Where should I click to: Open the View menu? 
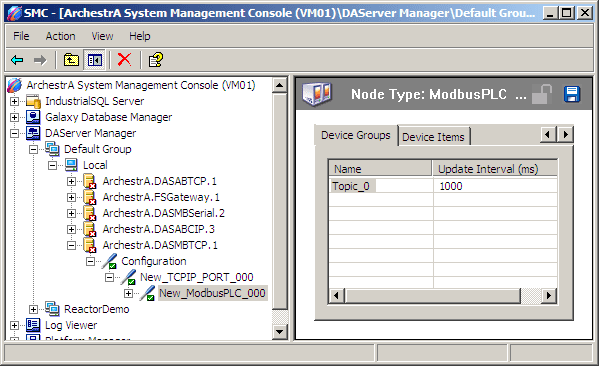click(102, 36)
